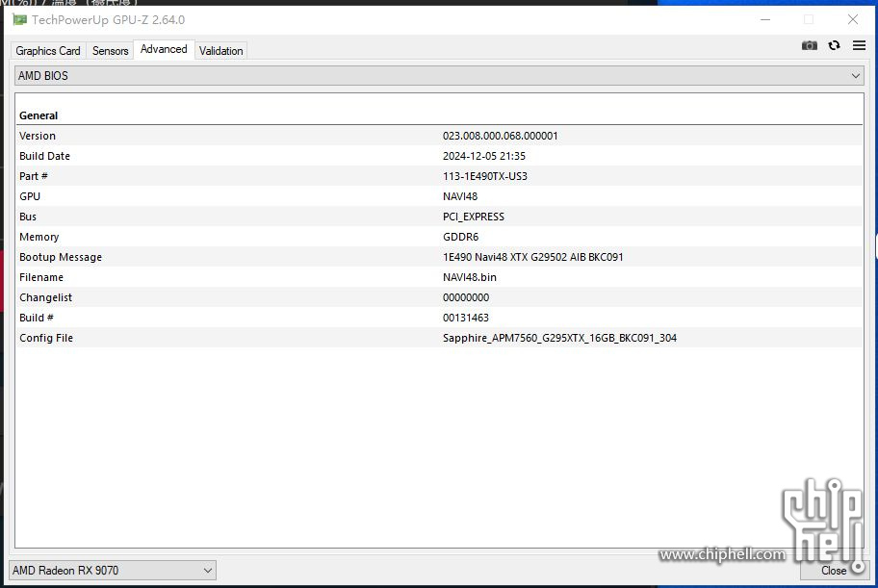Select the Filename row label
Image resolution: width=878 pixels, height=588 pixels.
coord(41,276)
